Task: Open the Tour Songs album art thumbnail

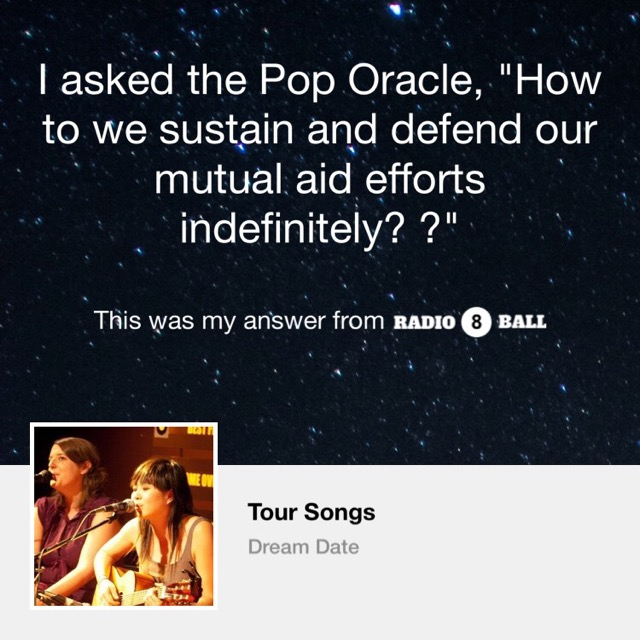Action: pos(125,516)
